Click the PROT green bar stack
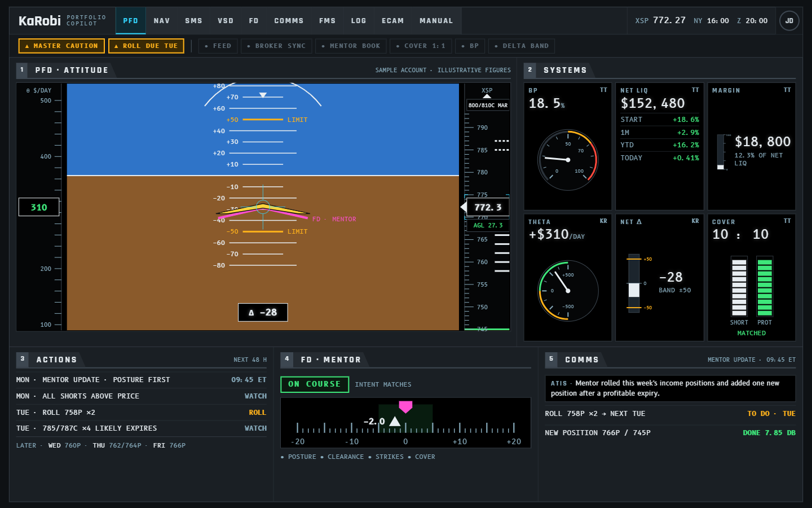812x508 pixels. point(765,287)
